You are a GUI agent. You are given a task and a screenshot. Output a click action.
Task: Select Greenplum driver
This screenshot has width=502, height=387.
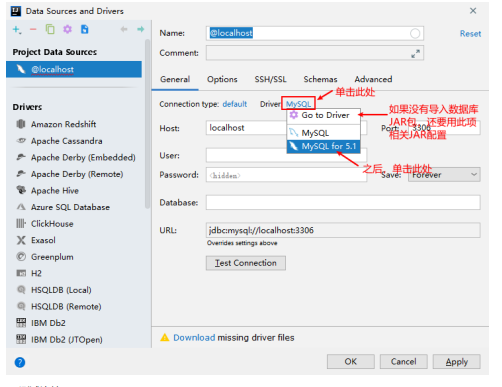[x=52, y=257]
